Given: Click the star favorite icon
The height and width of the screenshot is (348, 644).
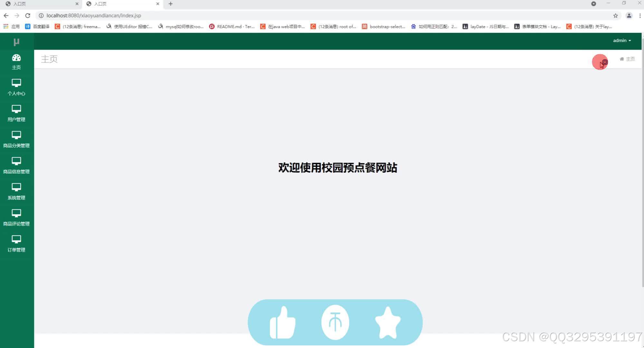Looking at the screenshot, I should [x=388, y=322].
